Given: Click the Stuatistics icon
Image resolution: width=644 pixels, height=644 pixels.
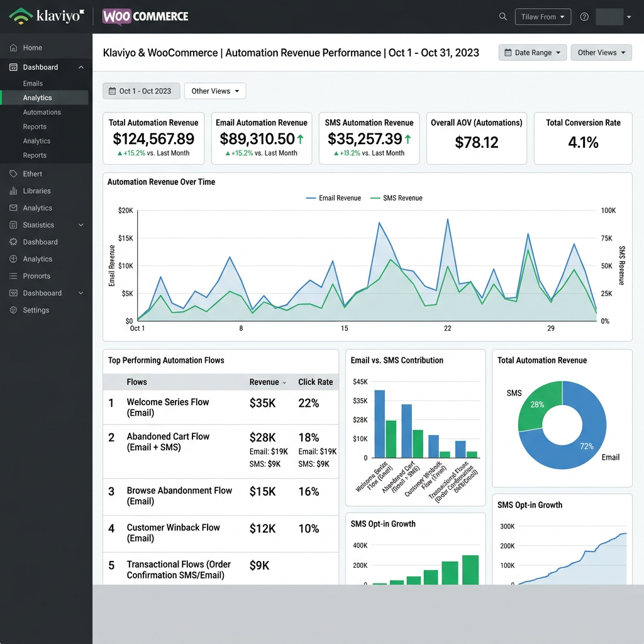Looking at the screenshot, I should [13, 225].
